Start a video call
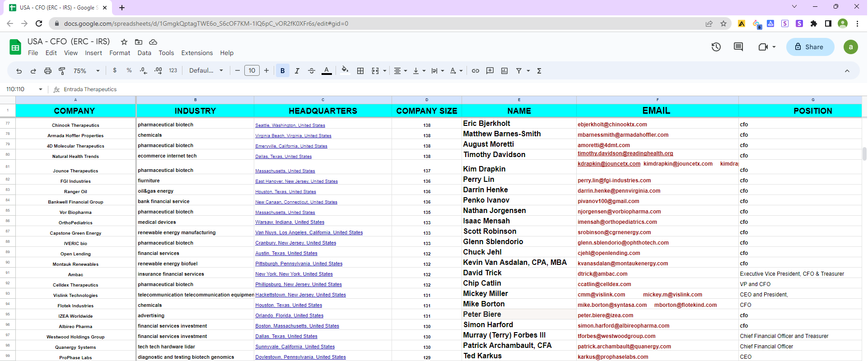Image resolution: width=868 pixels, height=361 pixels. pos(766,47)
